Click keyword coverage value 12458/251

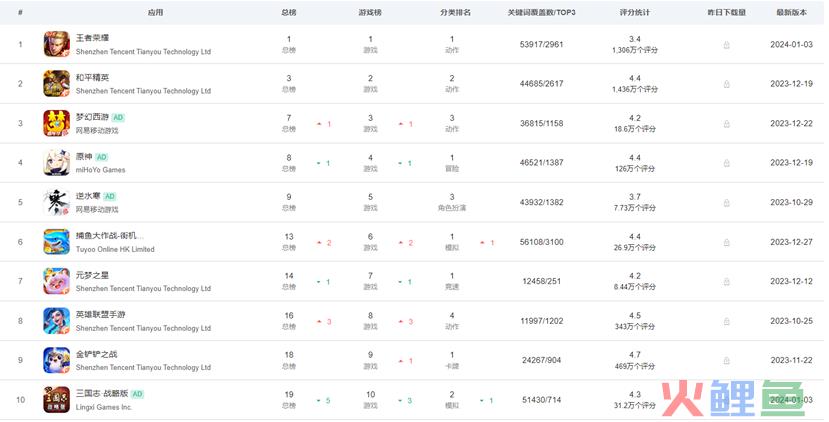(x=541, y=281)
